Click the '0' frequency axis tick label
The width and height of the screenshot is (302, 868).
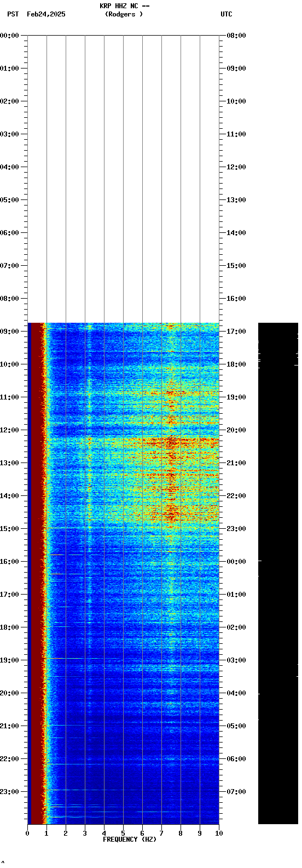[x=27, y=833]
